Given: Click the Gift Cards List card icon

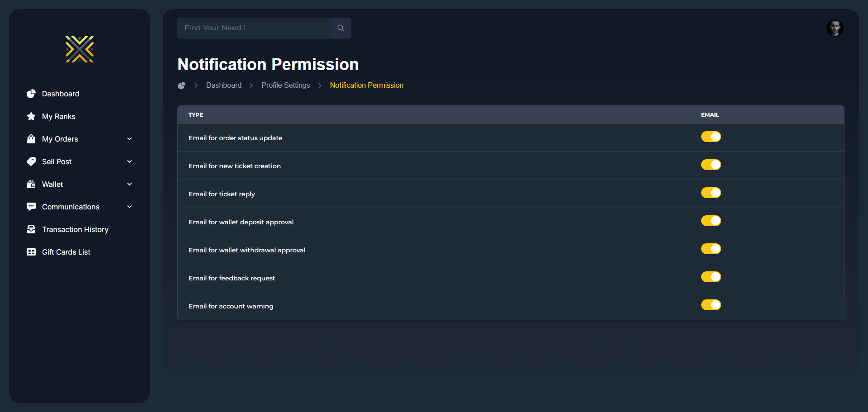Looking at the screenshot, I should click(31, 252).
